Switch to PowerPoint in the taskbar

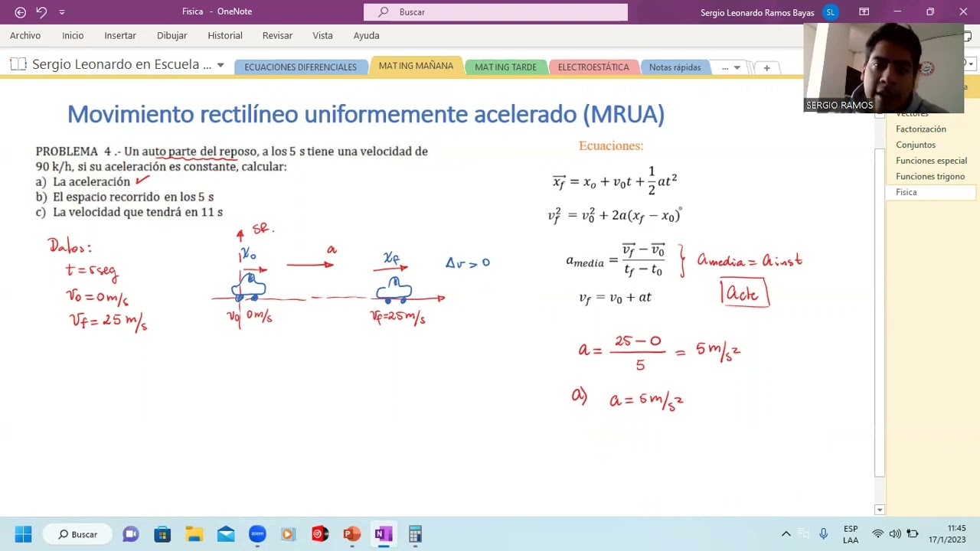[x=351, y=534]
